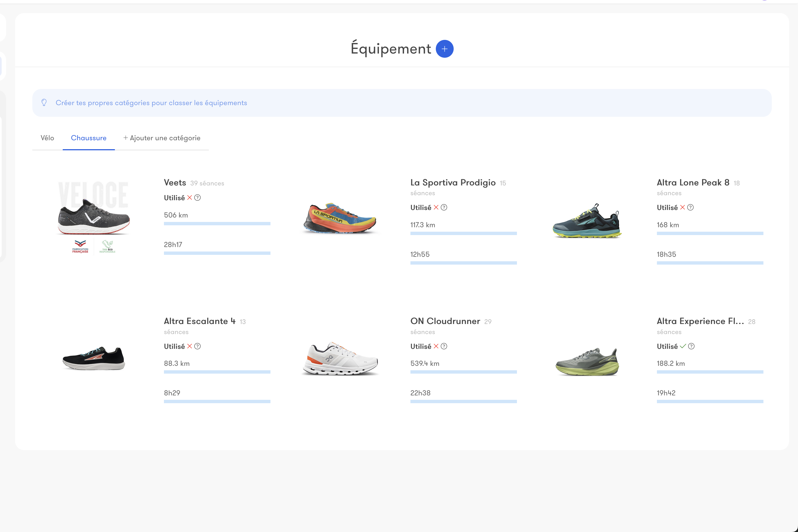Open the Créer tes propres catégories tip
The image size is (798, 532).
click(151, 103)
